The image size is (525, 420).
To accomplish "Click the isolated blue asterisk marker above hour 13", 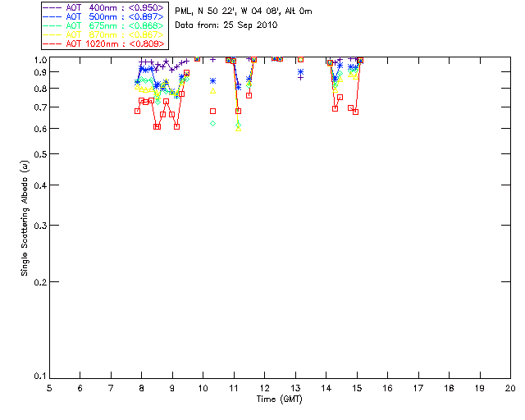I will tap(301, 71).
